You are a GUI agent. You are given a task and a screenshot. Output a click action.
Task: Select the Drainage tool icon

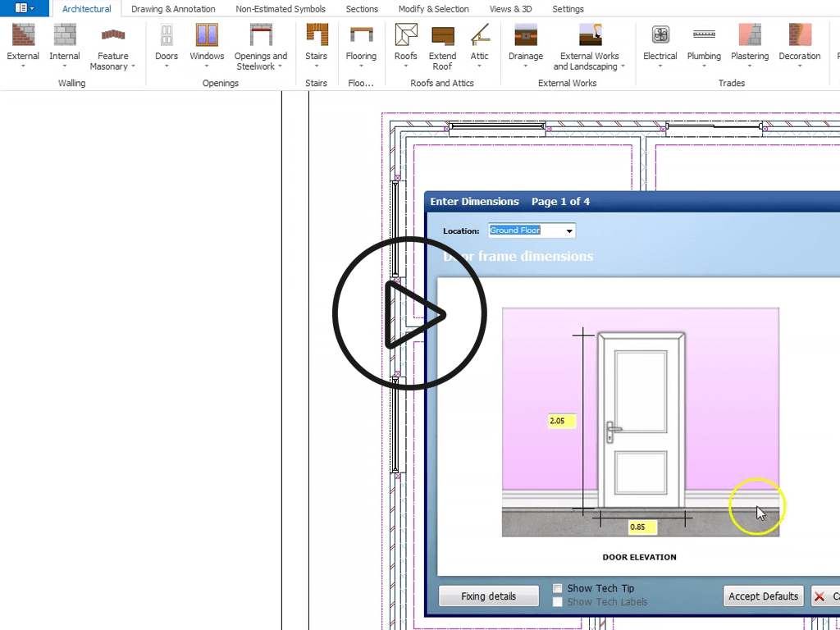(526, 35)
